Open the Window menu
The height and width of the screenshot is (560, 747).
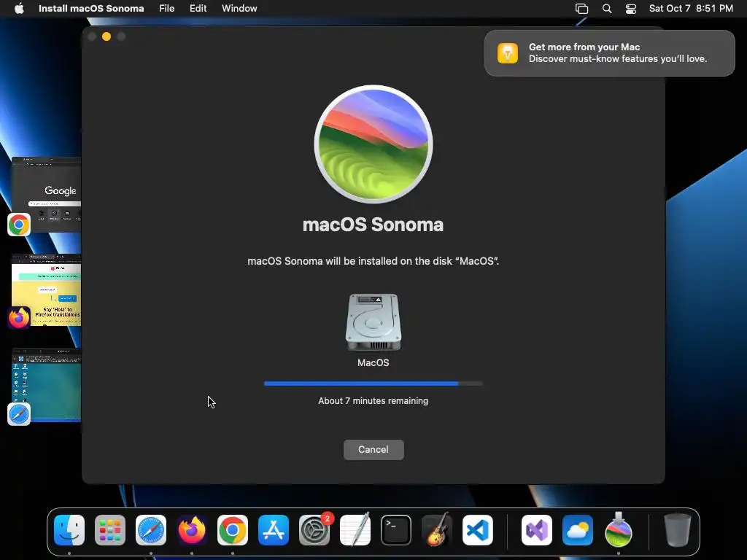[239, 9]
